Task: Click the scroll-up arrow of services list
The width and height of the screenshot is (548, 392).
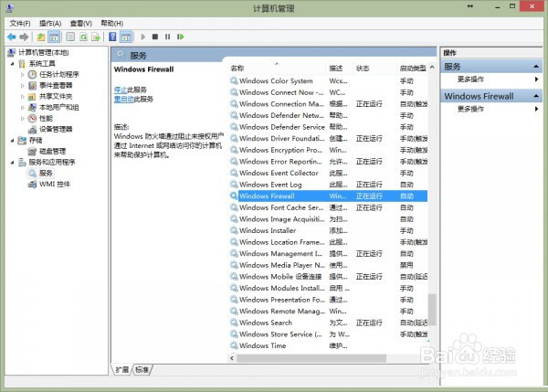Action: click(x=432, y=67)
